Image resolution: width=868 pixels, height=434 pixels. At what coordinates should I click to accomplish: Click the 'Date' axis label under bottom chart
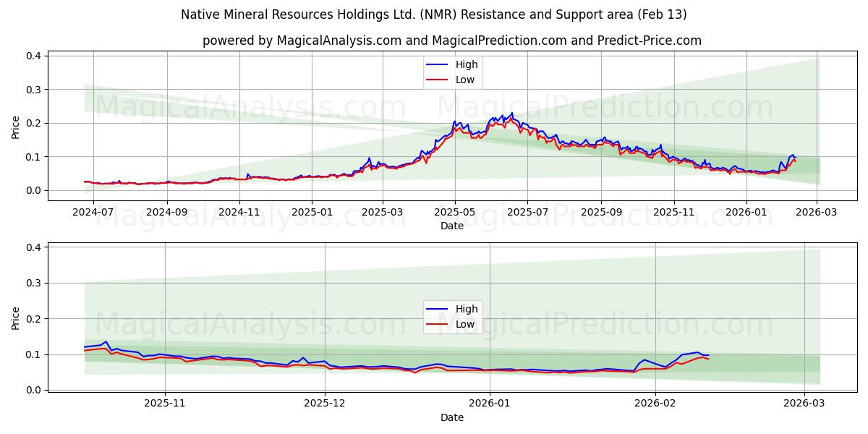[x=452, y=417]
